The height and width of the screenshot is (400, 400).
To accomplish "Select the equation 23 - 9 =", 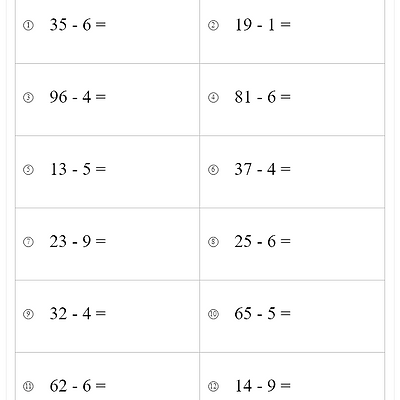I will pyautogui.click(x=78, y=241).
